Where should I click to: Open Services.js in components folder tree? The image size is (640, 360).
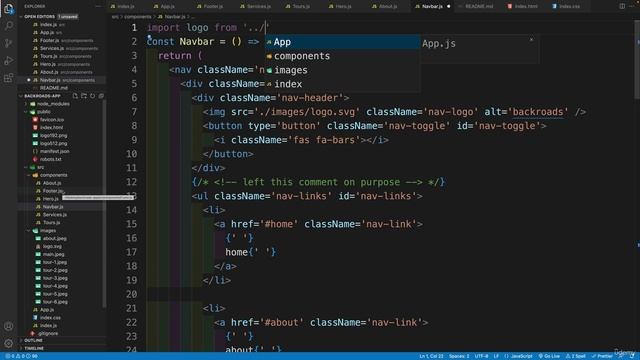pyautogui.click(x=55, y=215)
